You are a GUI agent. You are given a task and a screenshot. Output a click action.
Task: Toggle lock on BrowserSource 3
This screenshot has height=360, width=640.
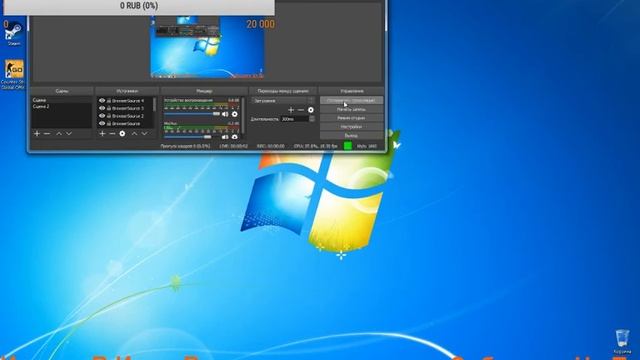point(109,108)
